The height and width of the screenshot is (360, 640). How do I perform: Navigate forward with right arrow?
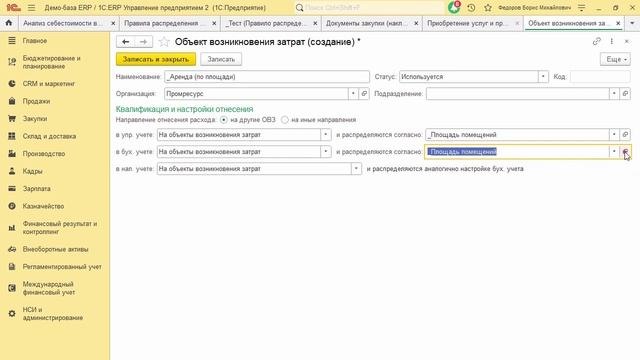143,42
